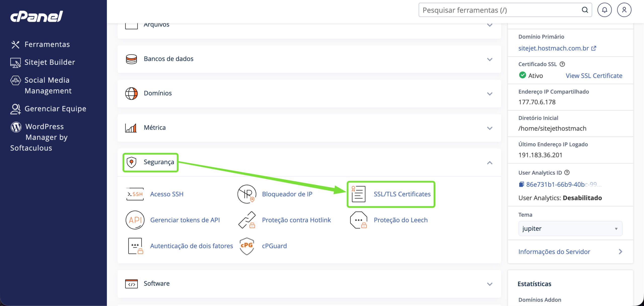Click the Bancos de dados heading
The image size is (644, 306).
pos(169,59)
